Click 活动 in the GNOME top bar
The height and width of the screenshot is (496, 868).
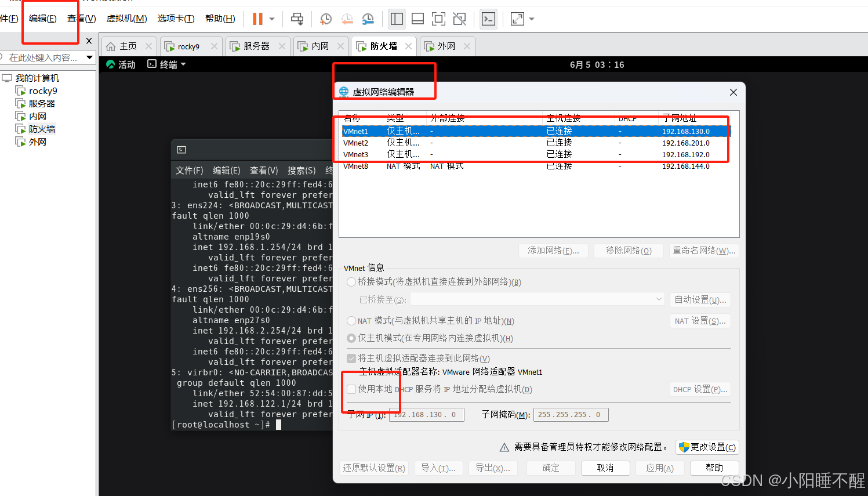pos(121,64)
